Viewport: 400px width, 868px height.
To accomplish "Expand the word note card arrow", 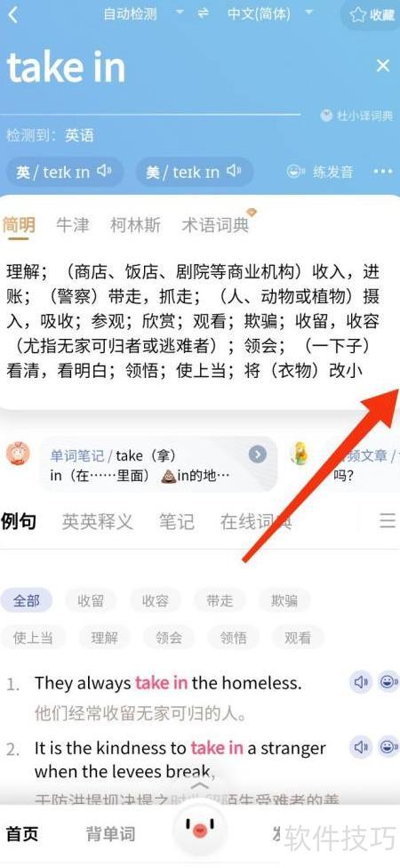I will point(257,455).
